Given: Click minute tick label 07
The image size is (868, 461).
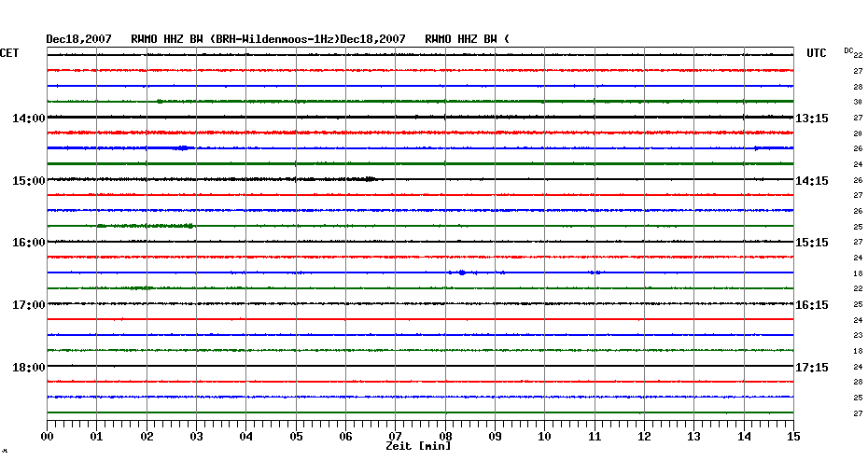Looking at the screenshot, I should 396,437.
